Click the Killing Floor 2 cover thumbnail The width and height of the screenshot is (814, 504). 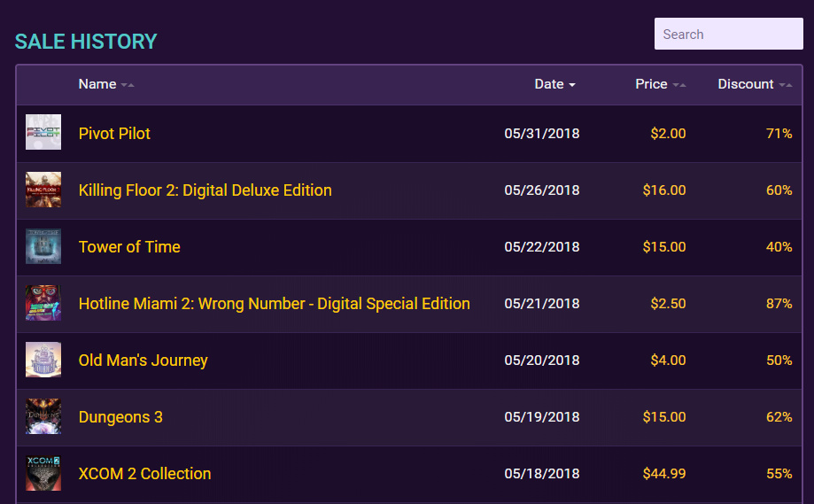(43, 190)
